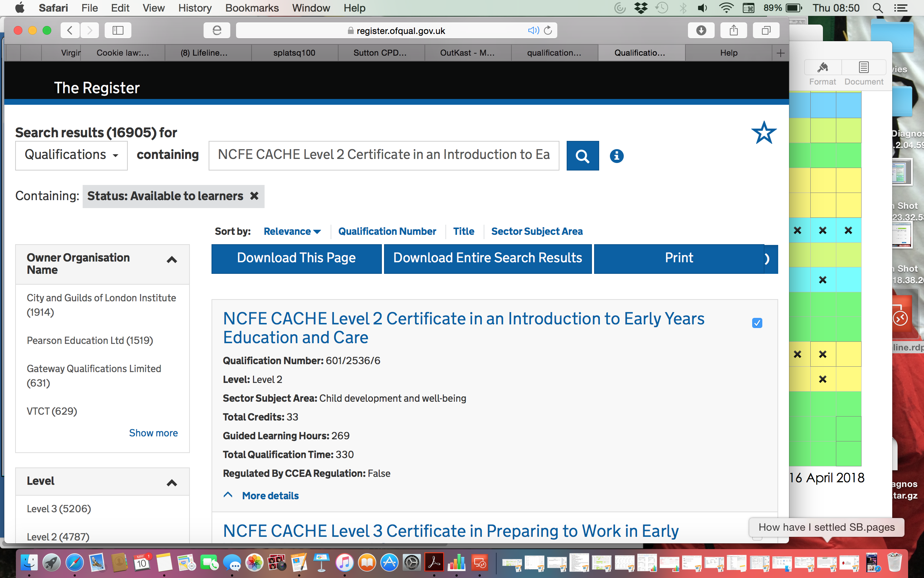Collapse the Level filter panel
The height and width of the screenshot is (578, 924).
(172, 483)
